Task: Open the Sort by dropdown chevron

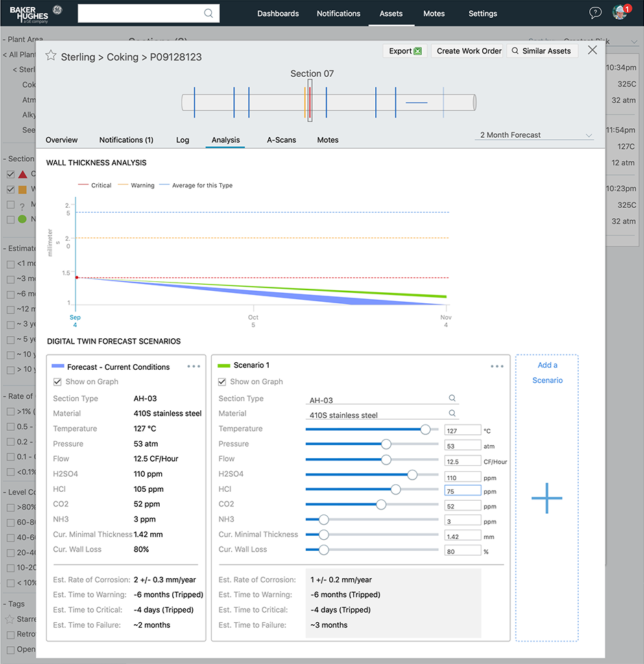Action: point(634,41)
